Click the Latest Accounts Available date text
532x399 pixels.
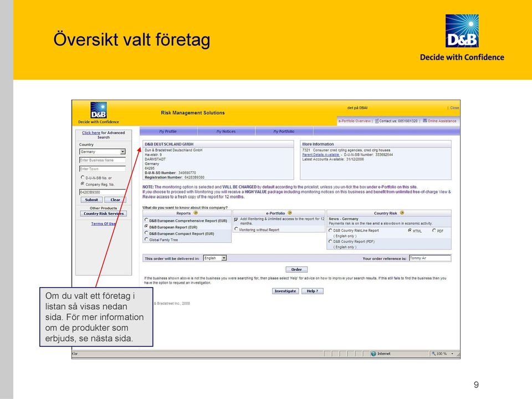(x=333, y=159)
